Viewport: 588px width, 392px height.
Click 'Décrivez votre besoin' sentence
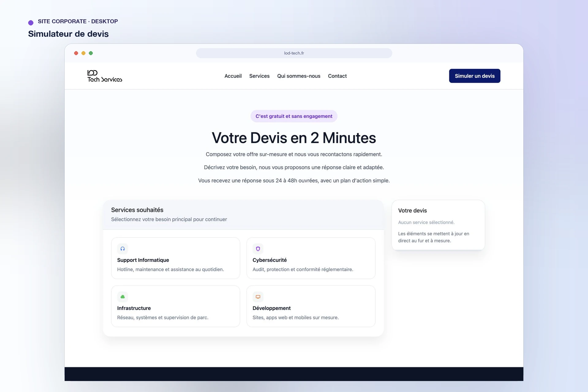point(294,168)
